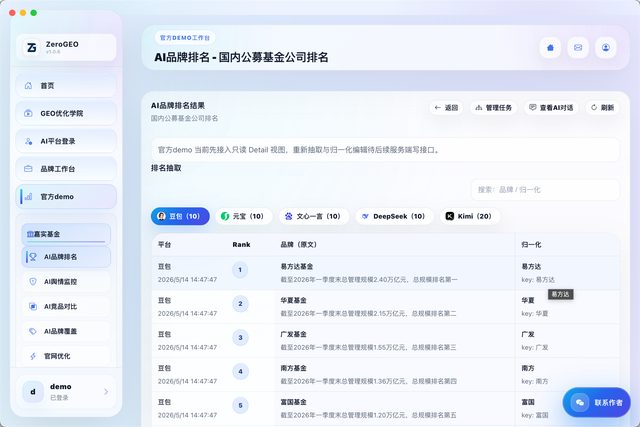Click the AI平台登录 user icon

pyautogui.click(x=28, y=141)
